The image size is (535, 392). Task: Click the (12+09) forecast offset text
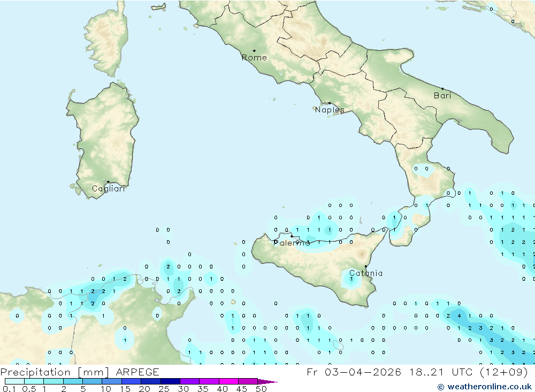(504, 372)
